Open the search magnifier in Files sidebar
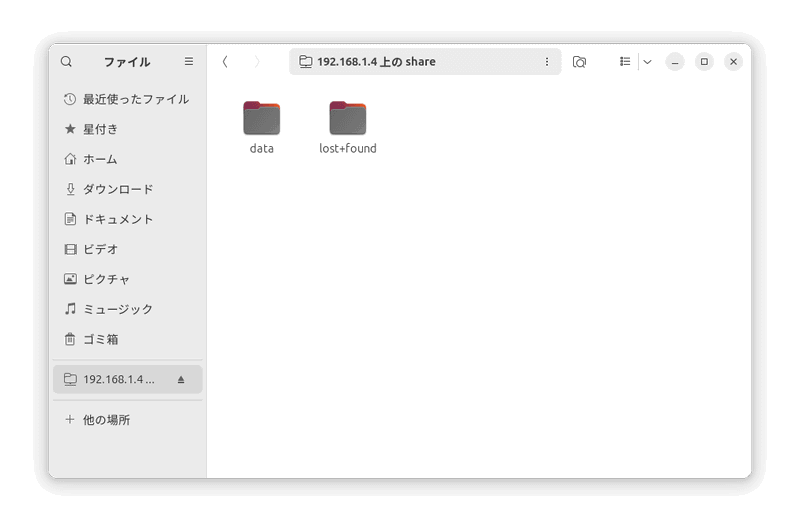 [x=66, y=62]
